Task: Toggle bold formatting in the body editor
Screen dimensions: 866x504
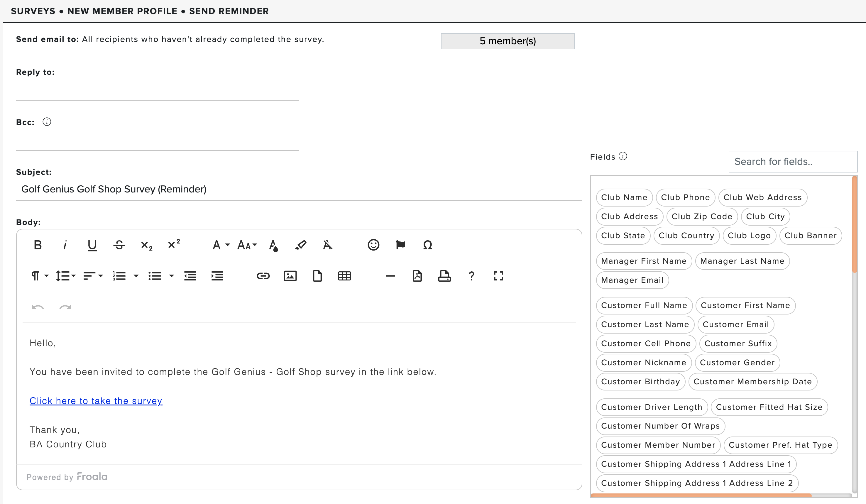Action: click(38, 245)
